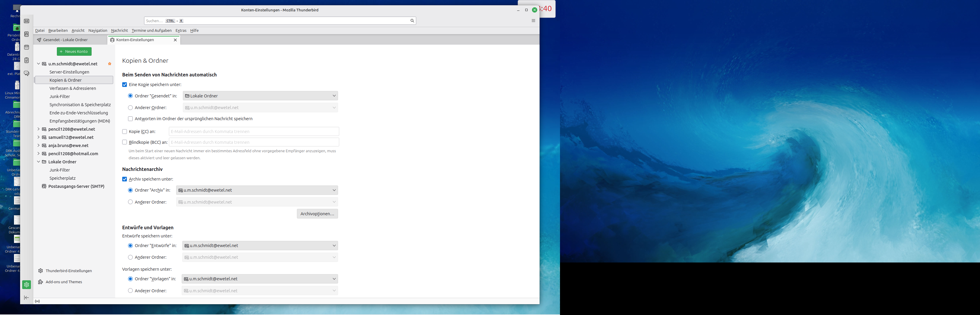980x315 pixels.
Task: Click the 'Archivoptionen…' button
Action: click(x=317, y=214)
